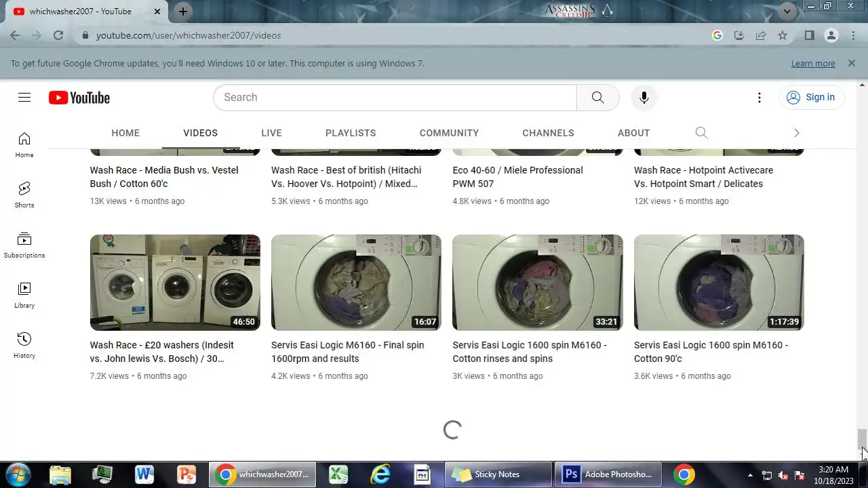868x488 pixels.
Task: Open Servis Cotton rinses and spins title
Action: (530, 352)
